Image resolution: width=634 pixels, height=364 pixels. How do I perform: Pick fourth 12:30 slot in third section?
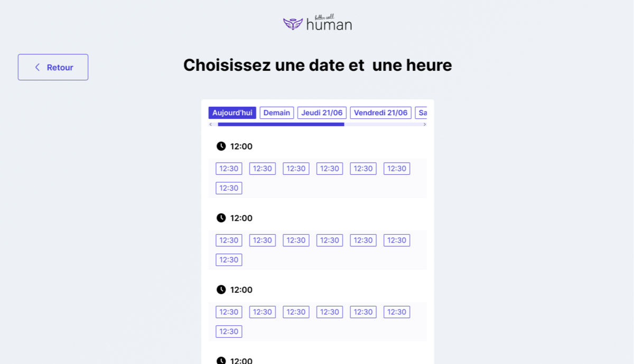330,312
